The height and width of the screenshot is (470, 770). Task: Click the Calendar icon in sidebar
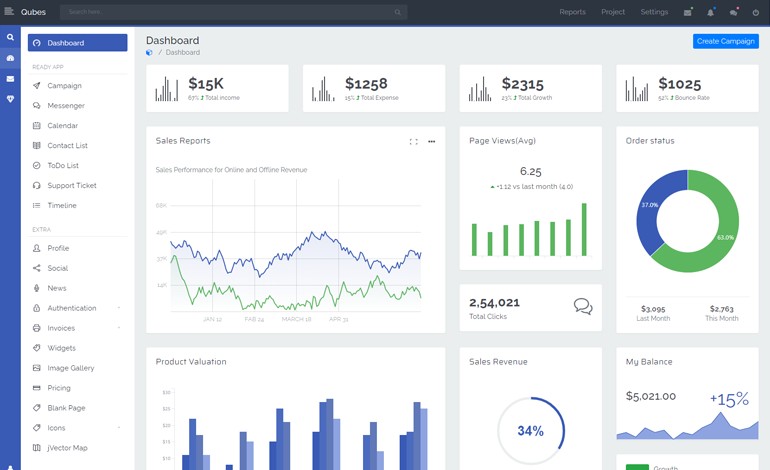tap(36, 126)
